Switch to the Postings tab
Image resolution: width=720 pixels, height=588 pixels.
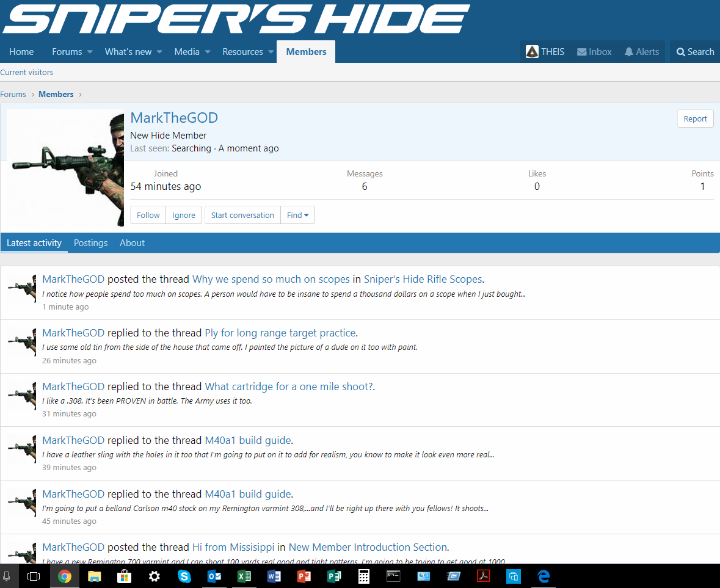pos(90,243)
